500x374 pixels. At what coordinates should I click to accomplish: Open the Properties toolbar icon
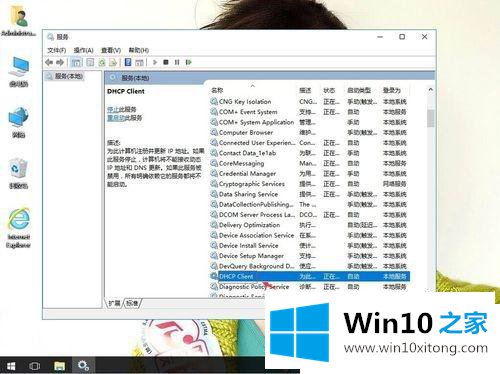click(90, 62)
